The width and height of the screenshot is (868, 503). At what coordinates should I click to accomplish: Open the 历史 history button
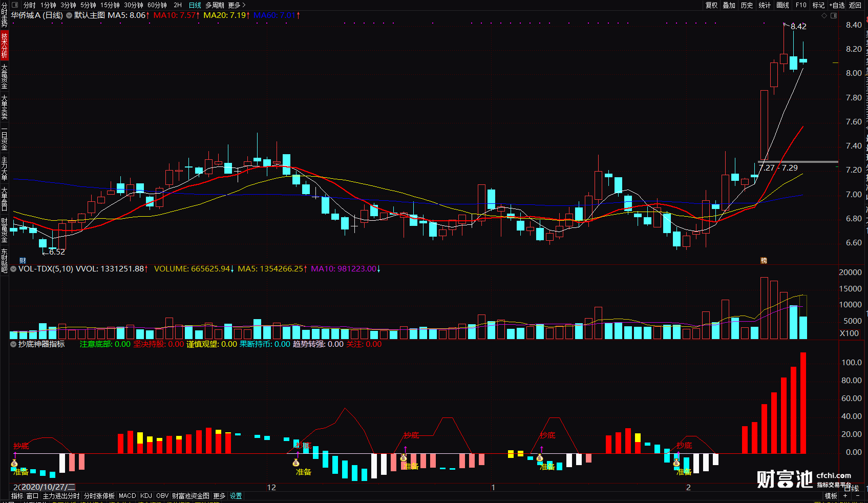[747, 5]
